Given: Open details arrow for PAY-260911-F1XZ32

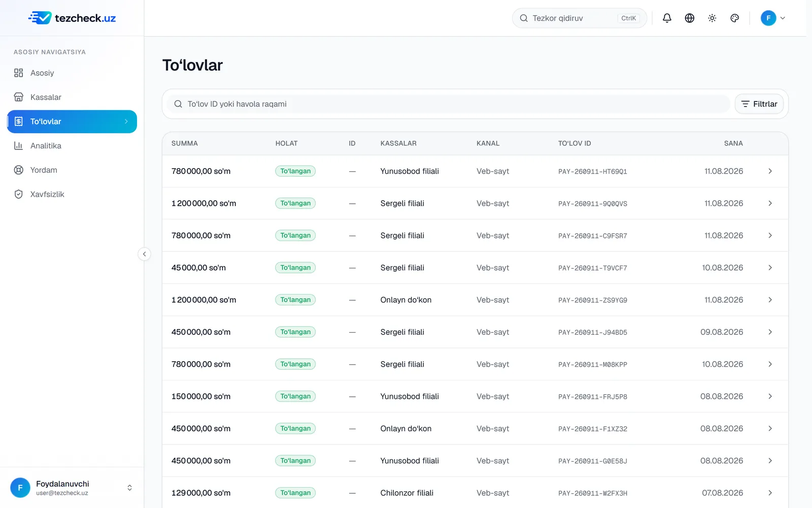Looking at the screenshot, I should pyautogui.click(x=770, y=429).
